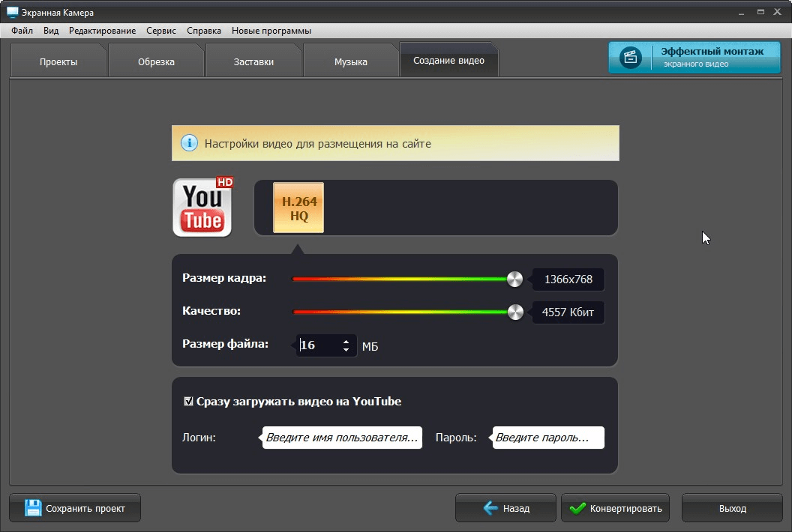This screenshot has width=792, height=532.
Task: Open the Файл menu
Action: click(x=22, y=31)
